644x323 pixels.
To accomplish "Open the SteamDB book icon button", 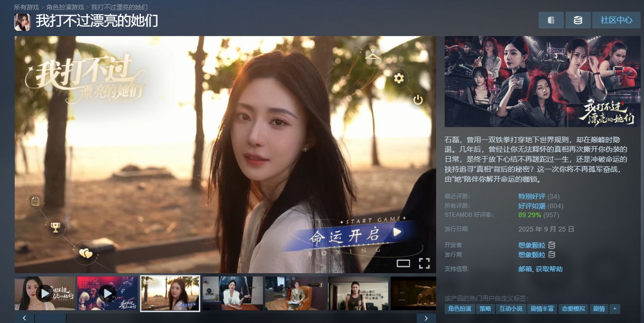I will tap(551, 20).
